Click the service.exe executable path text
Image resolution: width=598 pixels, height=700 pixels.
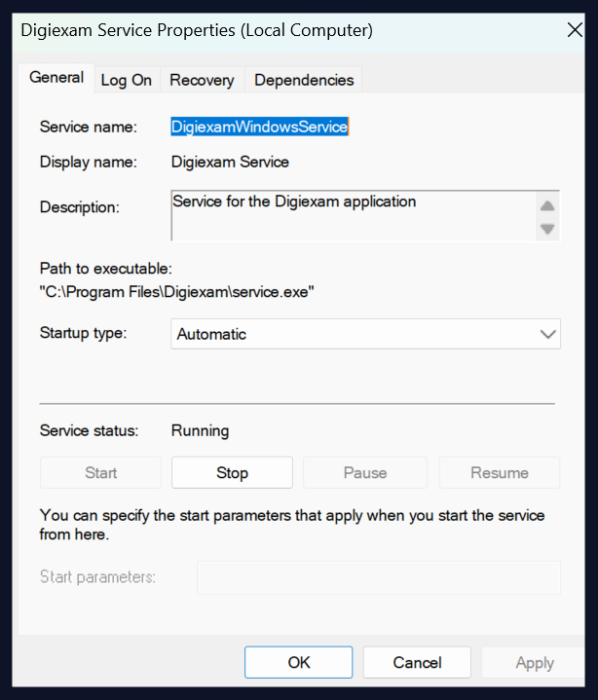[x=177, y=292]
